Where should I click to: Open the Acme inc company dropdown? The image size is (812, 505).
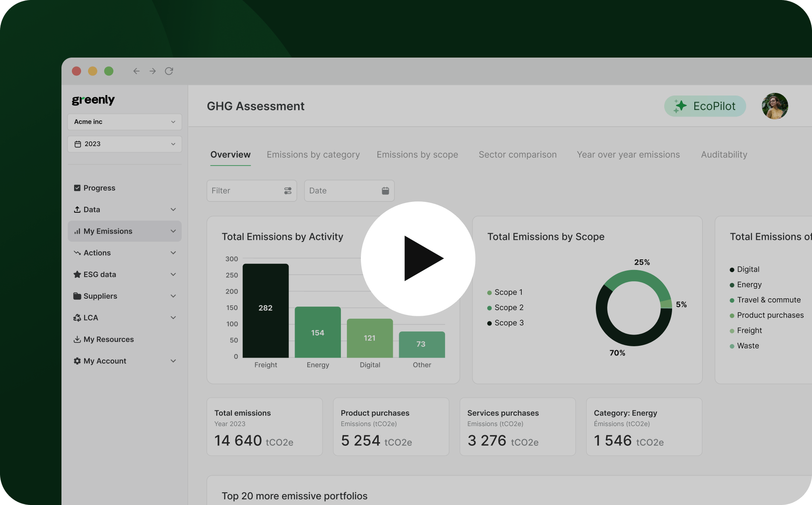point(125,122)
